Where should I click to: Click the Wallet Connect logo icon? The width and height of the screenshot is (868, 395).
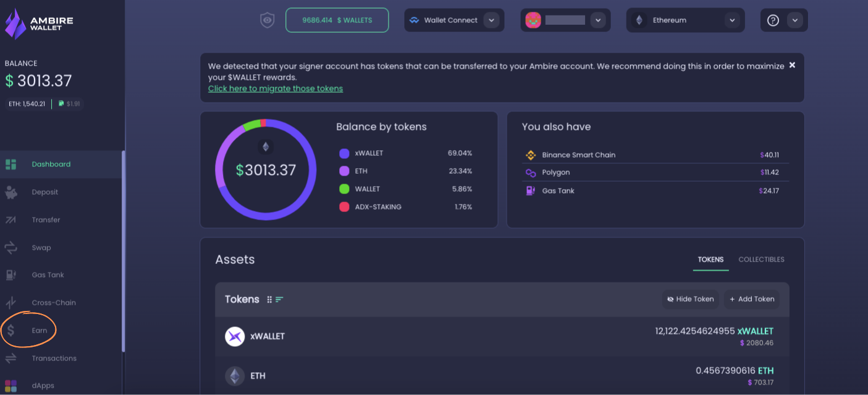[x=414, y=20]
